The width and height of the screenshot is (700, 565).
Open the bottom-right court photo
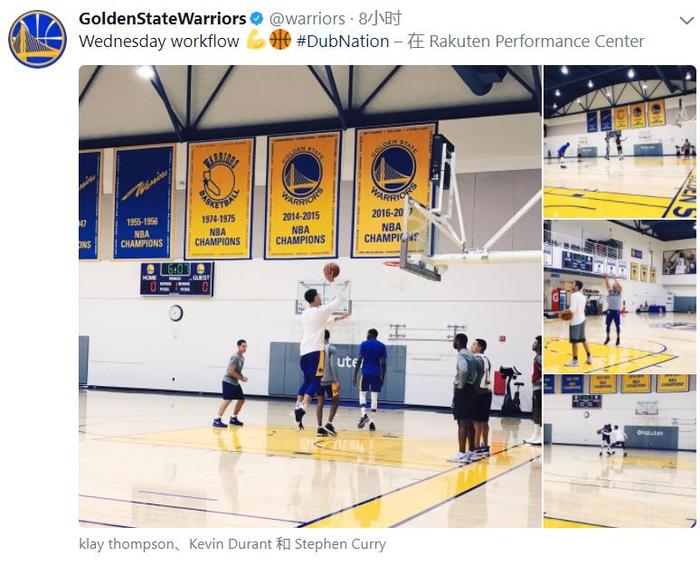pos(620,451)
